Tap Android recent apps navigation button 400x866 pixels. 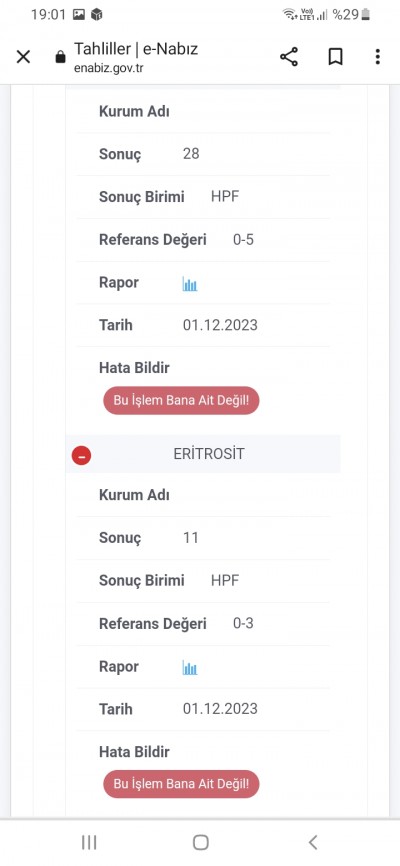click(89, 842)
